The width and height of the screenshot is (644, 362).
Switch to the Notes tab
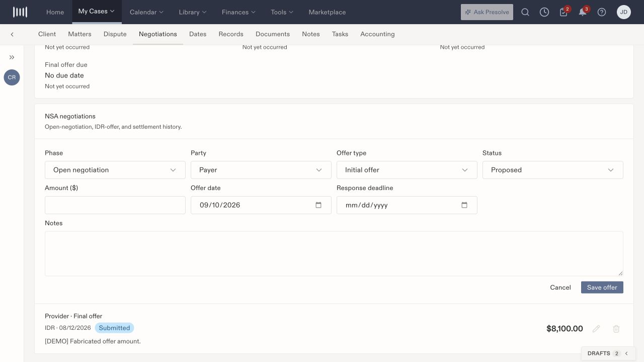311,34
